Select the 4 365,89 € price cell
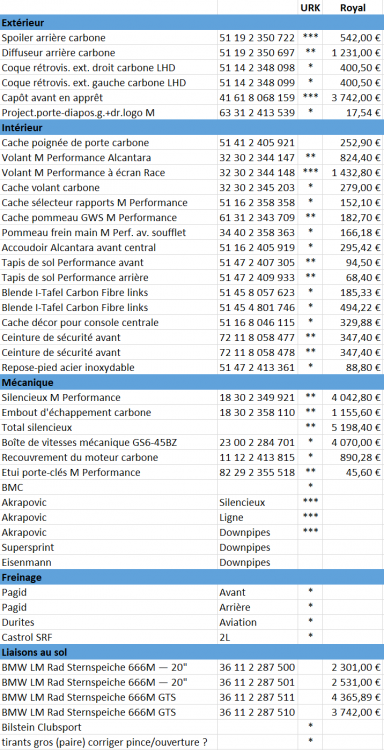The height and width of the screenshot is (750, 384). click(x=353, y=697)
